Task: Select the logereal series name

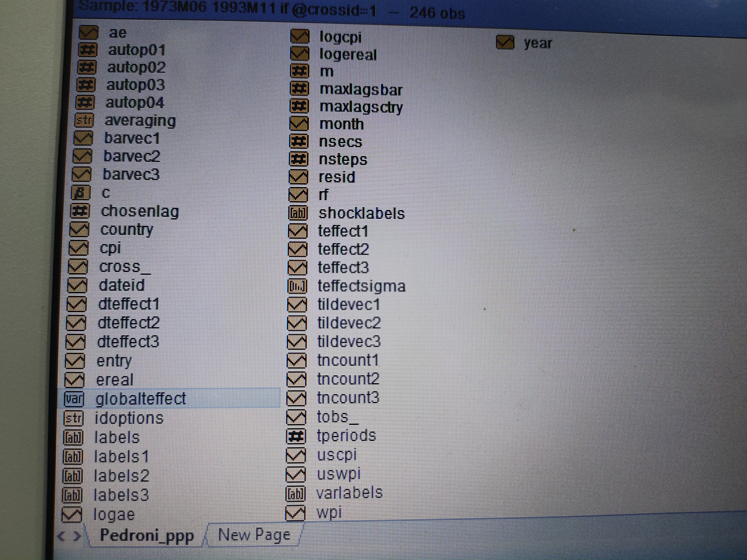Action: coord(348,55)
